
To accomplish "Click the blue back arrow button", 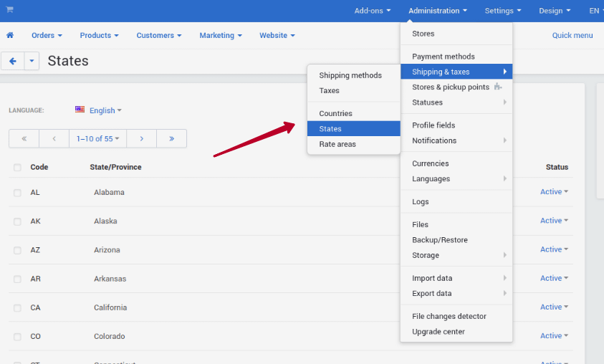I will pyautogui.click(x=13, y=61).
